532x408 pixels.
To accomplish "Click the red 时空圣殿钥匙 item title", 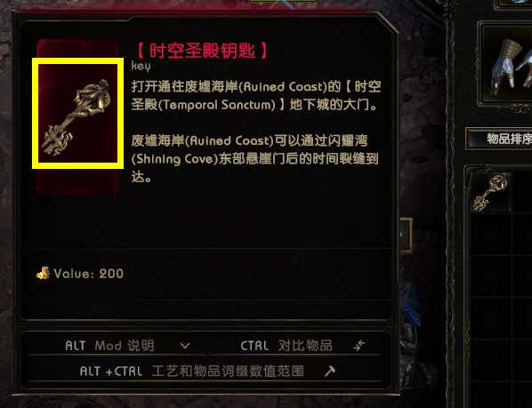I will 203,51.
